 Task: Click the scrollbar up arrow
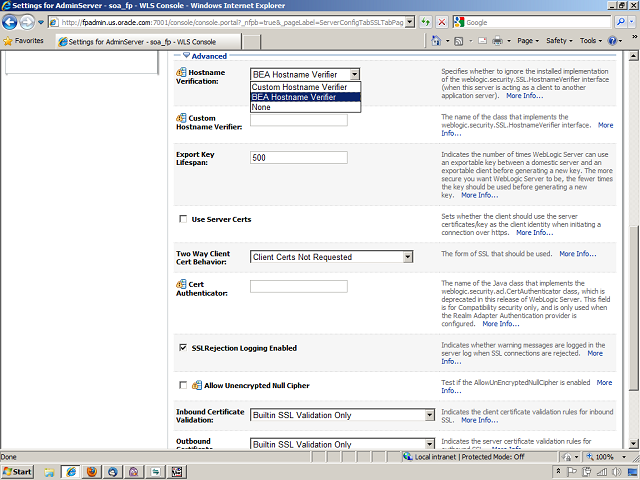[x=633, y=56]
